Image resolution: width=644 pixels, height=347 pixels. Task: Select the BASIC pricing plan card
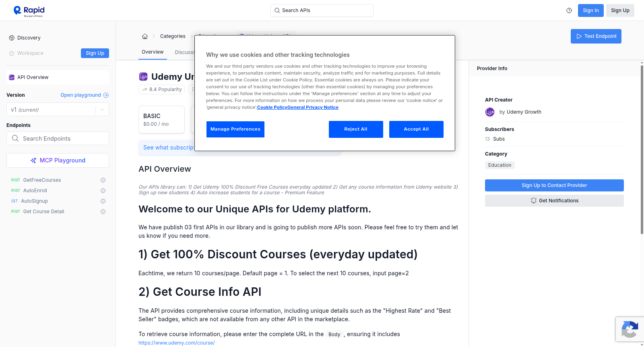pyautogui.click(x=161, y=120)
